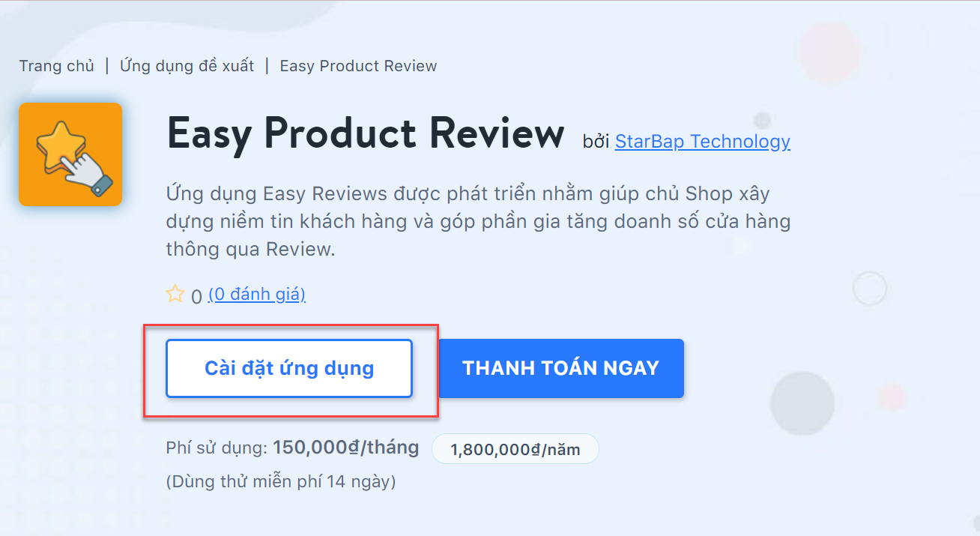Click the word bởi before developer name
Screen dimensions: 980x536
[596, 142]
